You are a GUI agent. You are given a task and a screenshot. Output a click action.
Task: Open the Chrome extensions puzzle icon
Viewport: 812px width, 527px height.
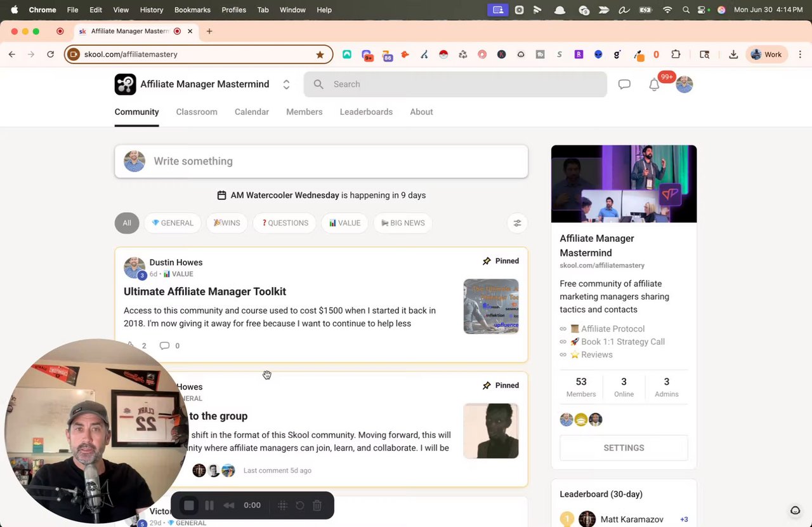676,55
